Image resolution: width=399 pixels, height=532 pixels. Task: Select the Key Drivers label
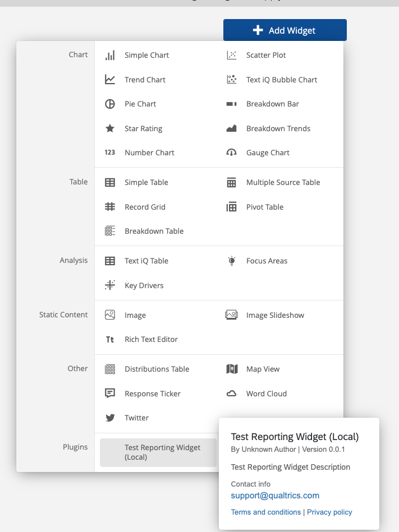tap(144, 285)
